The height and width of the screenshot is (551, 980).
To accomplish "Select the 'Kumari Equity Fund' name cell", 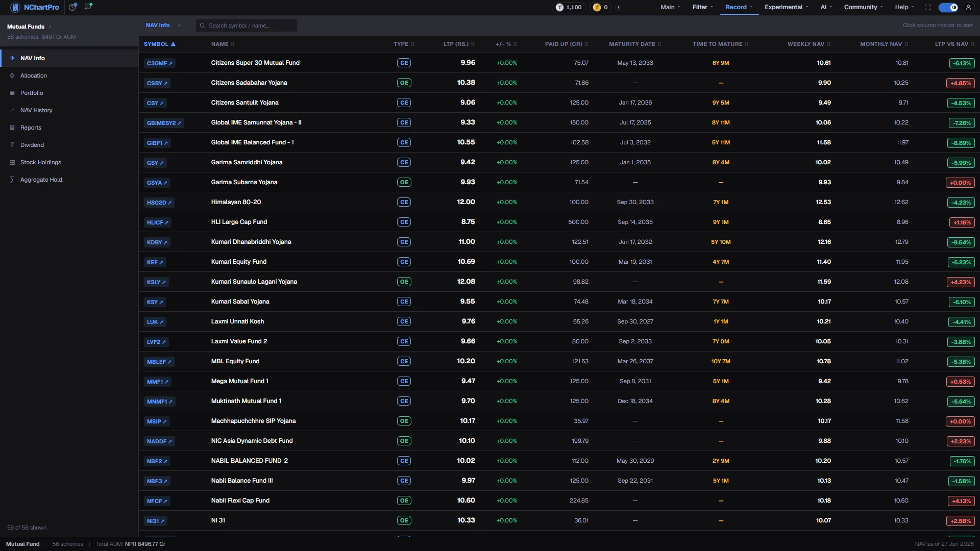I will (x=238, y=262).
